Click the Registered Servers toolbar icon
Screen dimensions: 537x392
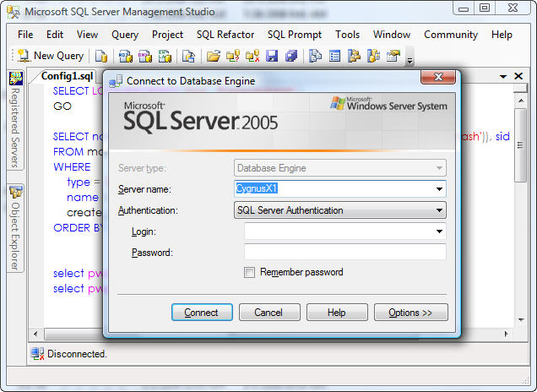pos(315,56)
